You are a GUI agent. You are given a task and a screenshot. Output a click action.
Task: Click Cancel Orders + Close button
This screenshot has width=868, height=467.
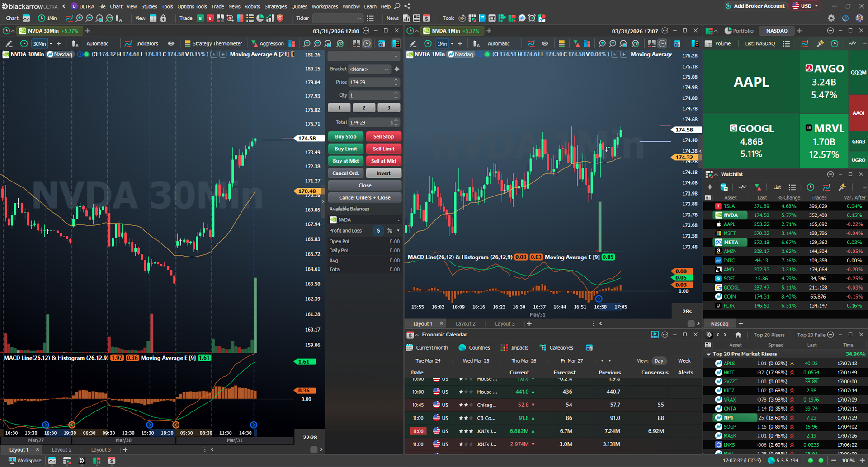(364, 198)
